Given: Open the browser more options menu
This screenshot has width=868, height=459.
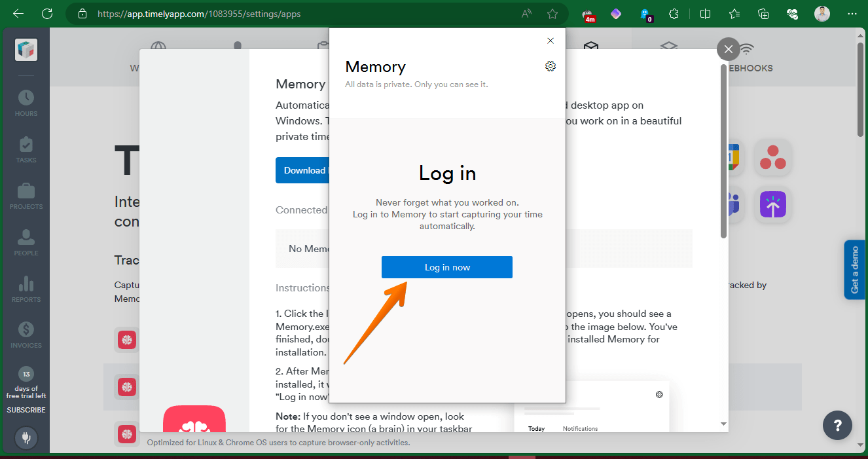Looking at the screenshot, I should coord(851,13).
